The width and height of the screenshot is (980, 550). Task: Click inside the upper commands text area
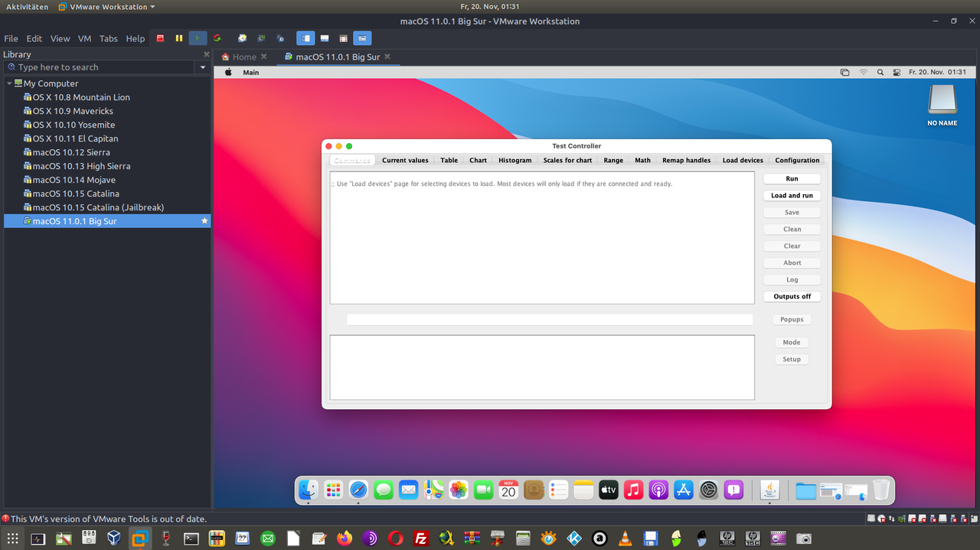[542, 238]
